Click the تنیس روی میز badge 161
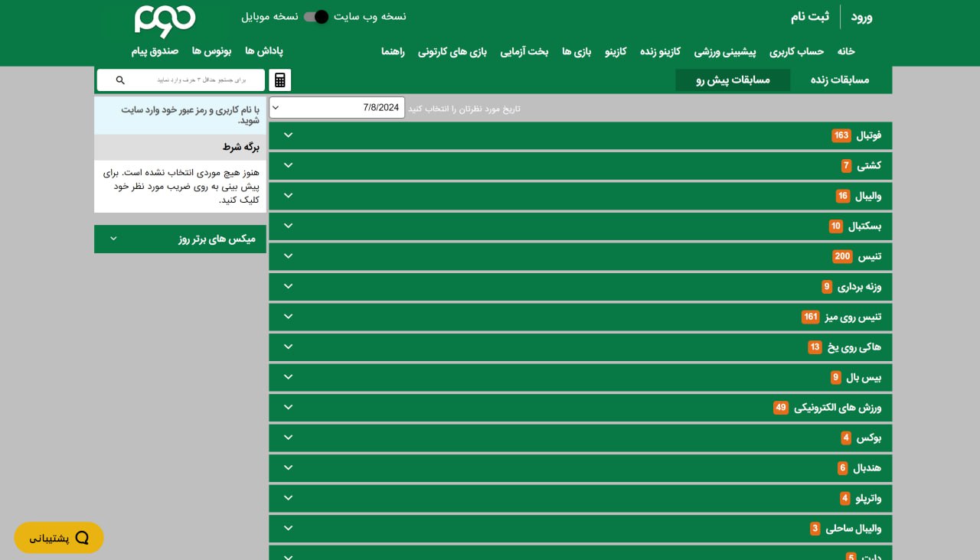Screen dimensions: 980x560 (x=811, y=317)
